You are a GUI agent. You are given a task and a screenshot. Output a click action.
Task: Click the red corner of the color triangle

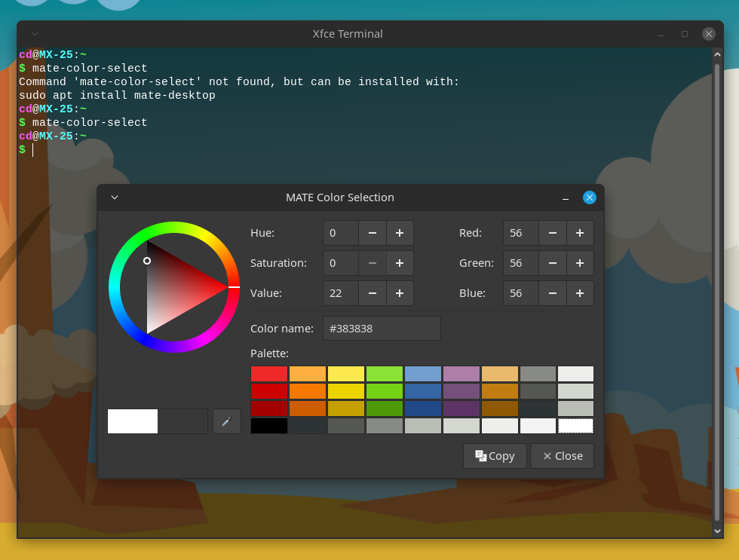[x=225, y=287]
